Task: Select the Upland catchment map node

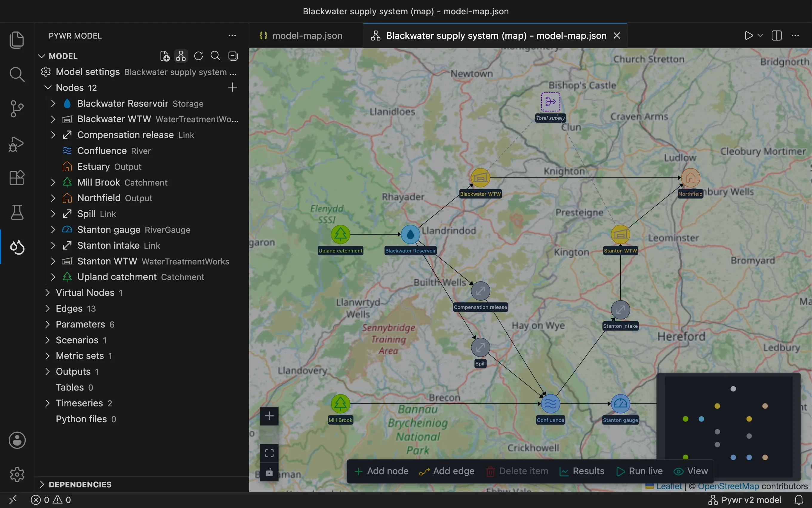Action: tap(340, 235)
